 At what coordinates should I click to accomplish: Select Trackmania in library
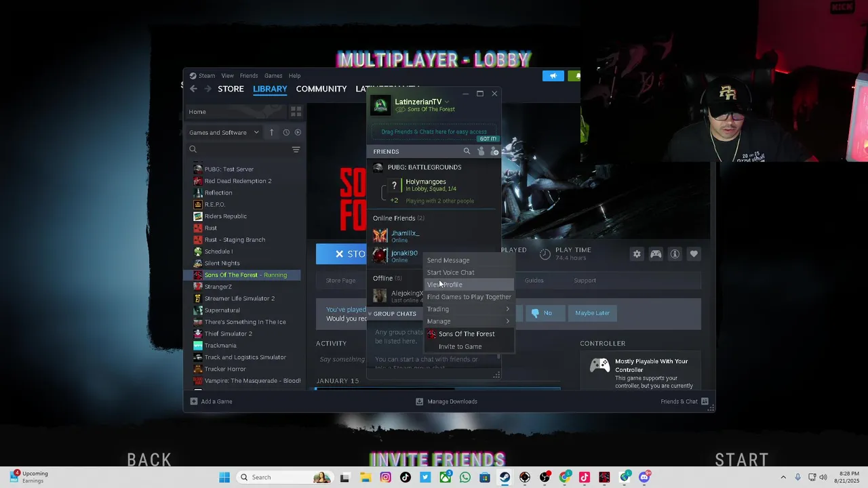pyautogui.click(x=220, y=345)
